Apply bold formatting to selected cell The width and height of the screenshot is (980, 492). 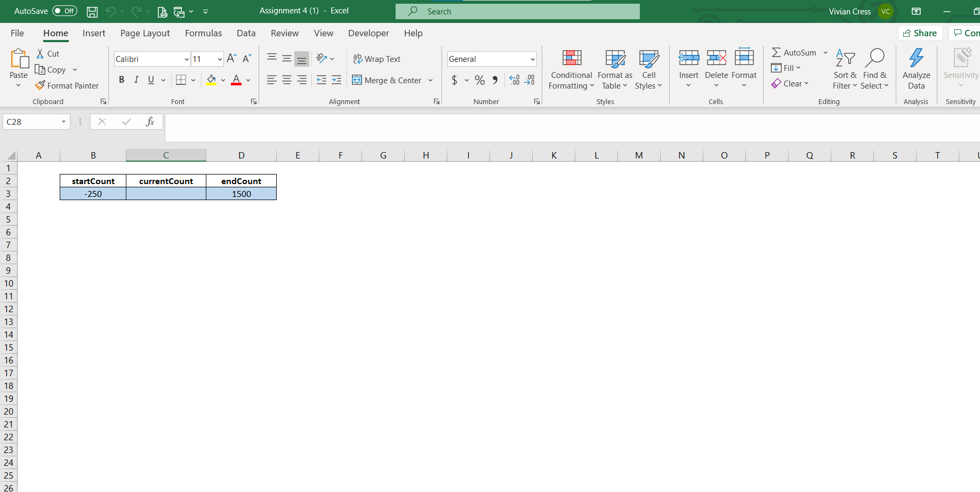(x=122, y=80)
